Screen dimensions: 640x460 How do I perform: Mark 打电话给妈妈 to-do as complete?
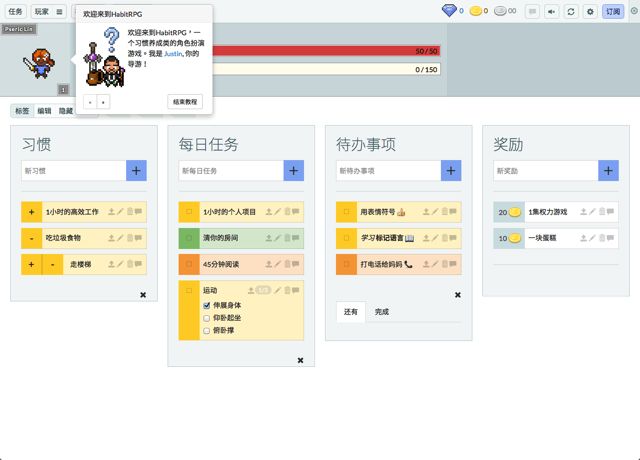click(x=346, y=264)
